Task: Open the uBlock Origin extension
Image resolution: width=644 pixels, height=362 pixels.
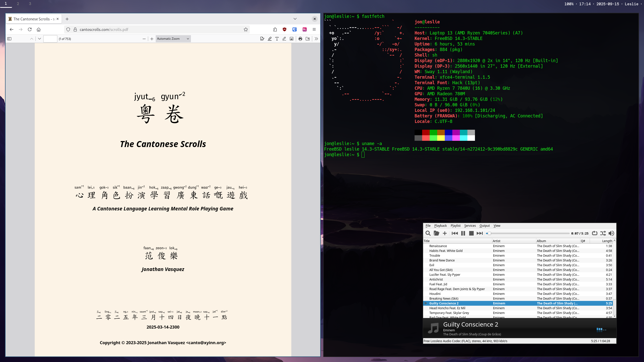Action: [x=285, y=29]
